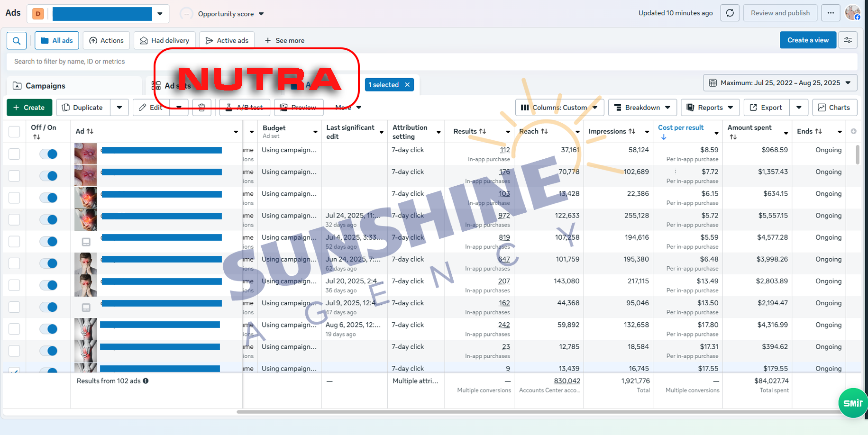Expand the ad account selector dropdown
Image resolution: width=868 pixels, height=435 pixels.
[160, 14]
